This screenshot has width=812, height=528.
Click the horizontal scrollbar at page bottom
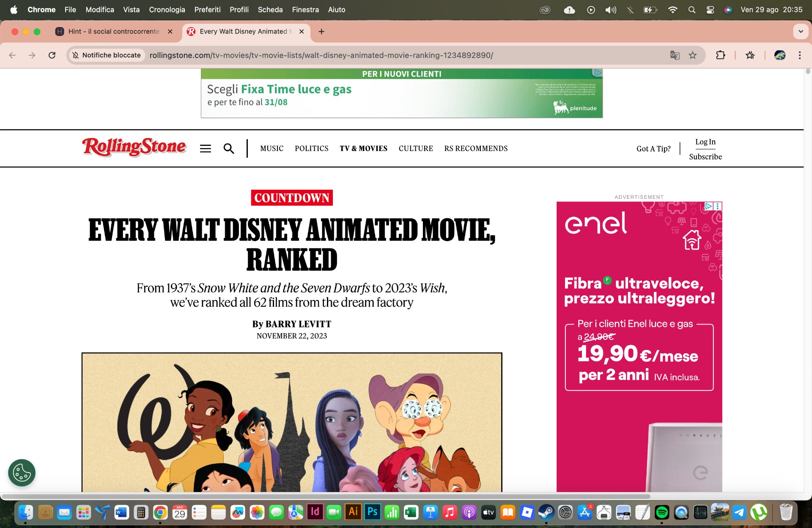tap(326, 496)
